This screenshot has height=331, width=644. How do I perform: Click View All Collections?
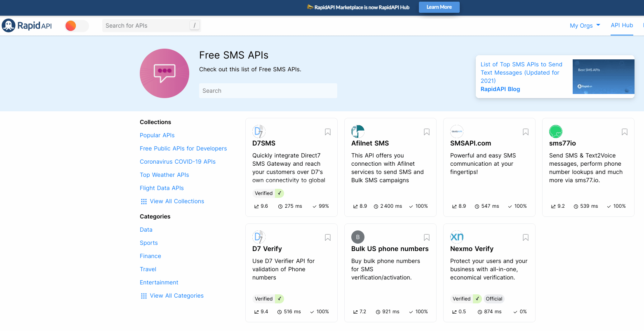click(177, 201)
